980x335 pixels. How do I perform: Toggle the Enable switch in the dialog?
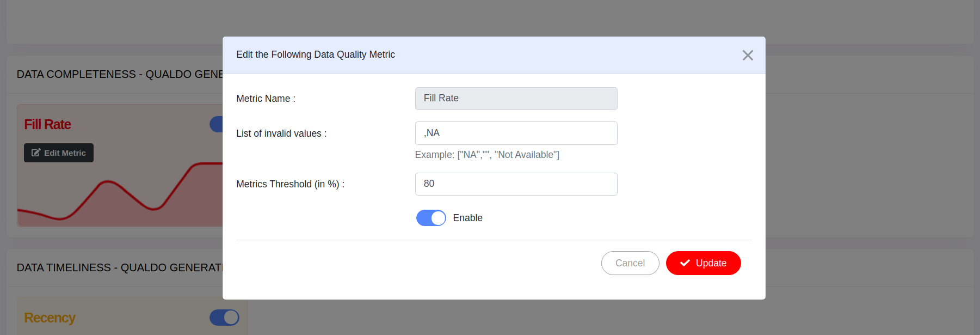(x=430, y=218)
